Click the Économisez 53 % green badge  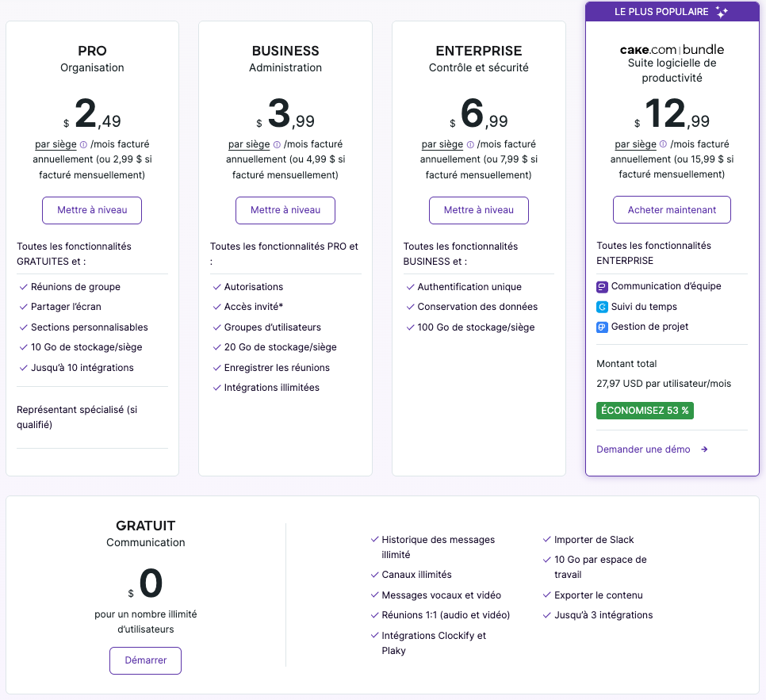point(645,411)
